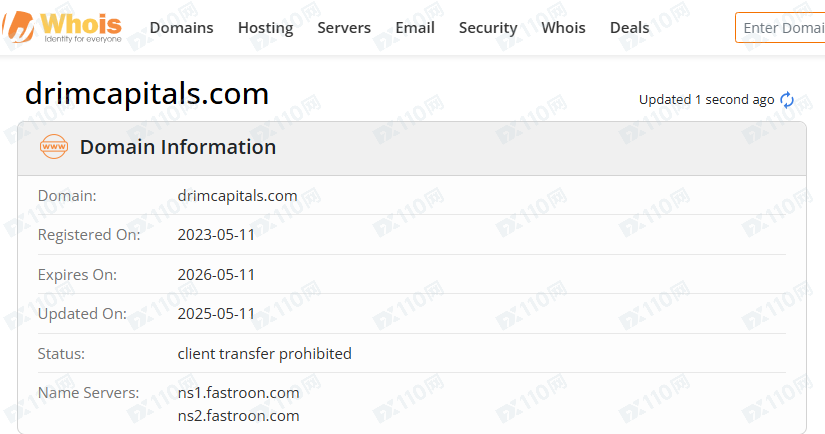The height and width of the screenshot is (434, 825).
Task: Focus the Enter Domain search field
Action: (x=782, y=28)
